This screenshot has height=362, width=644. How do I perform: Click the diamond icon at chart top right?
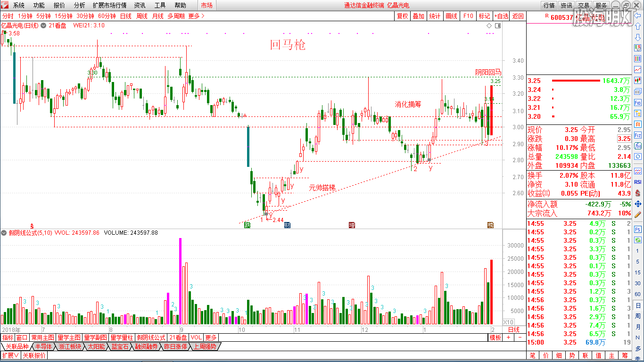pyautogui.click(x=489, y=25)
